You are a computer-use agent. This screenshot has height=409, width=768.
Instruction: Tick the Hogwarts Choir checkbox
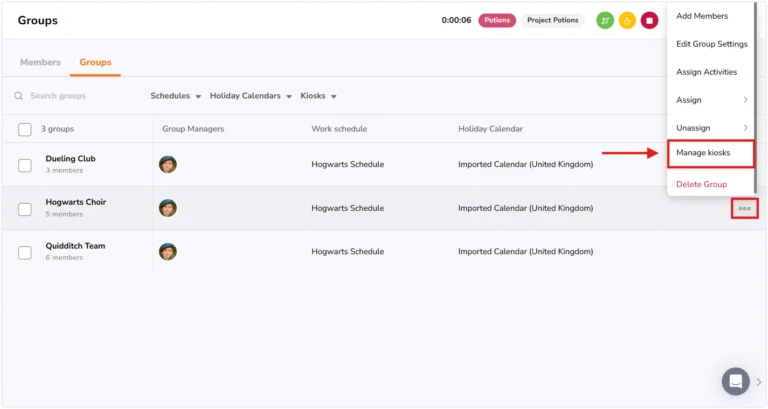pos(25,209)
